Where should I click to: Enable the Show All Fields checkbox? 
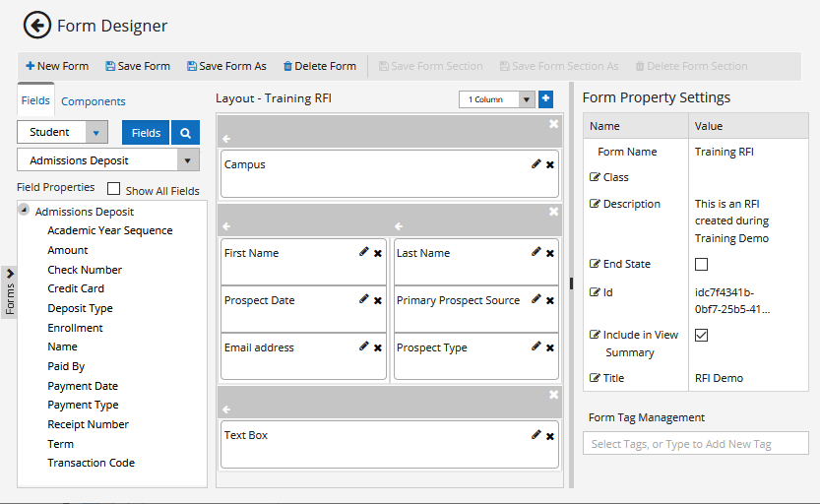pos(113,189)
